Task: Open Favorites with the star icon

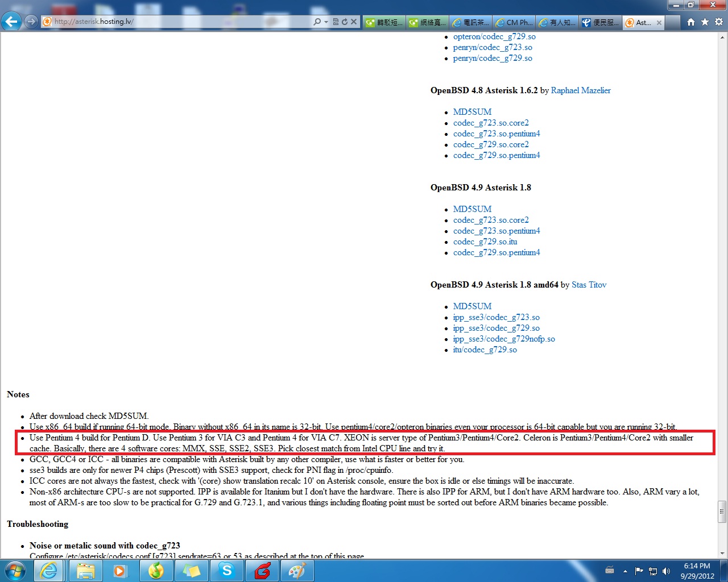Action: point(705,22)
